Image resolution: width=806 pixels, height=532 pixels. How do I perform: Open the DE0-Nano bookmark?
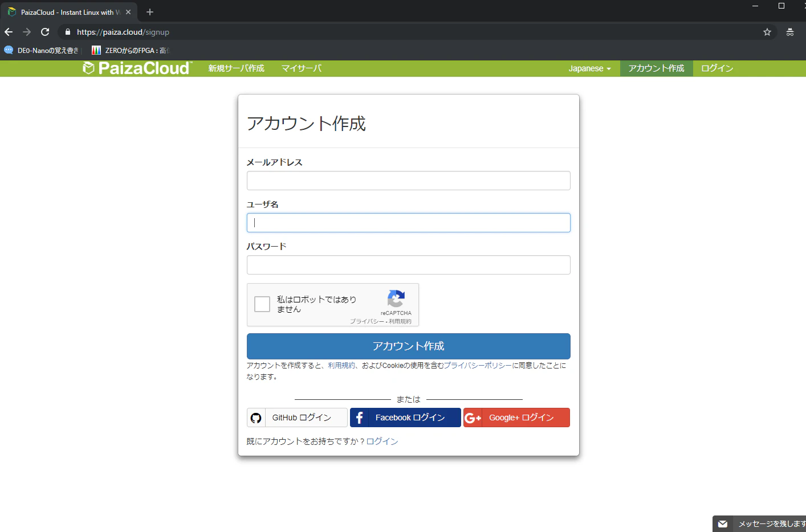coord(42,50)
